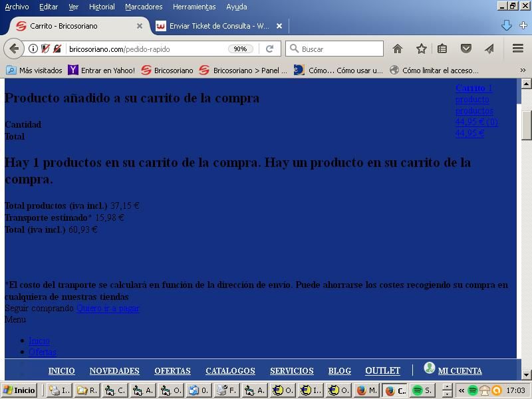The image size is (532, 399).
Task: Open the Ayuda menu
Action: (237, 7)
